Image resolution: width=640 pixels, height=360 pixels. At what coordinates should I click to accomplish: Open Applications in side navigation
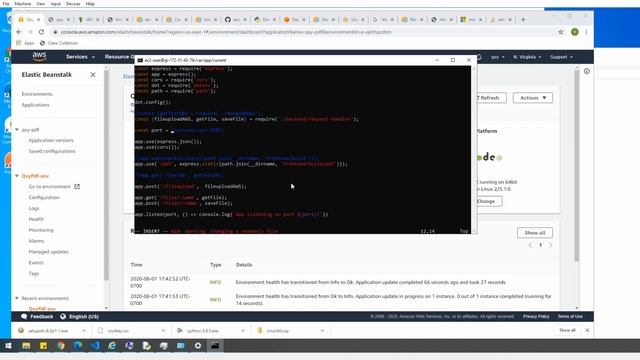tap(36, 105)
